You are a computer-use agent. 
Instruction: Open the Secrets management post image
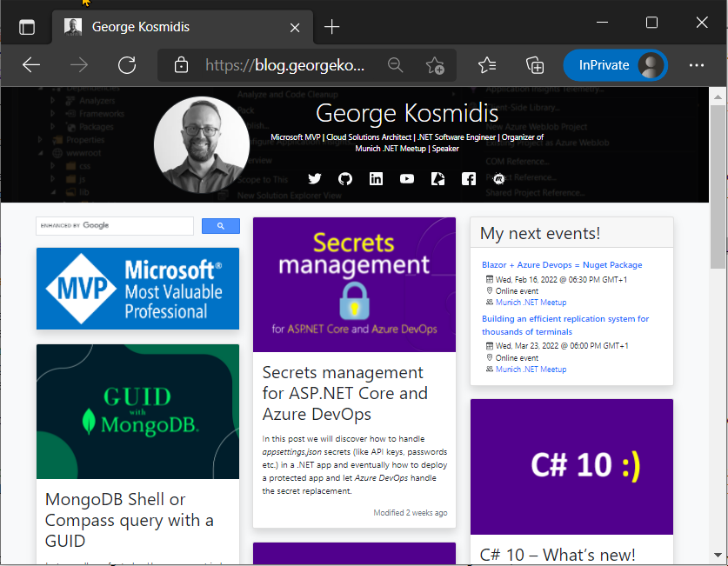coord(354,285)
